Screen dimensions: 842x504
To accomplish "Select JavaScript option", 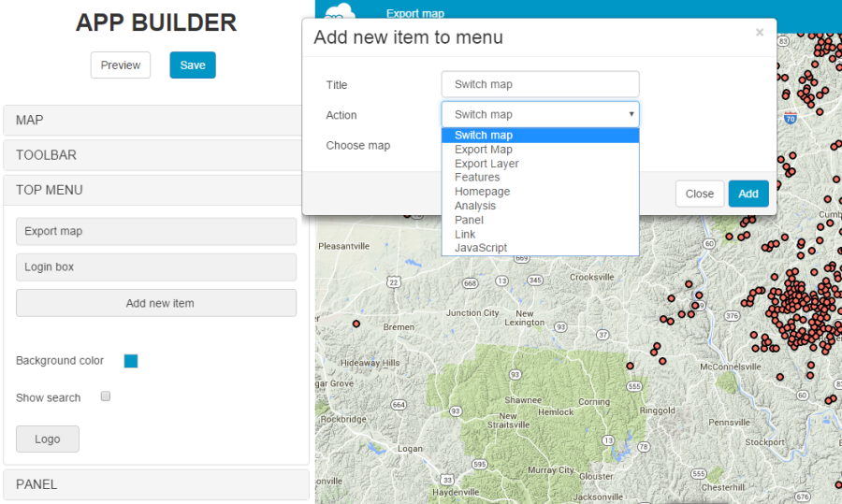I will pos(540,248).
